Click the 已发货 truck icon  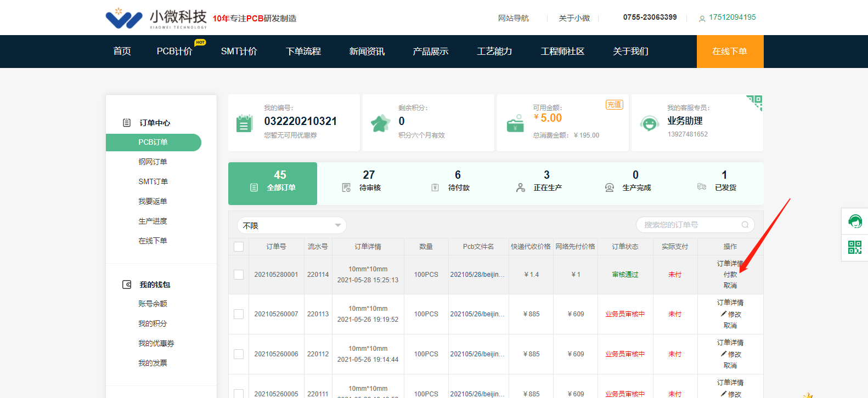click(x=702, y=187)
